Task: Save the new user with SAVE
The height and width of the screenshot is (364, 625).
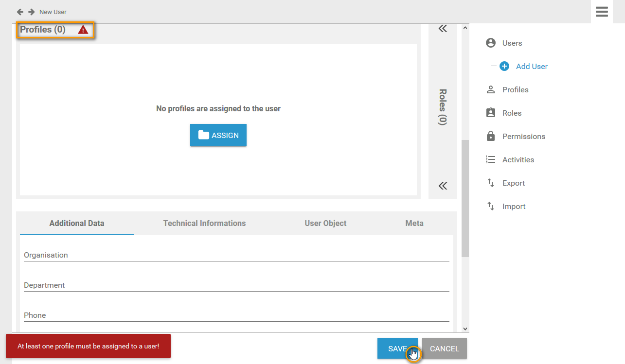Action: click(x=397, y=348)
